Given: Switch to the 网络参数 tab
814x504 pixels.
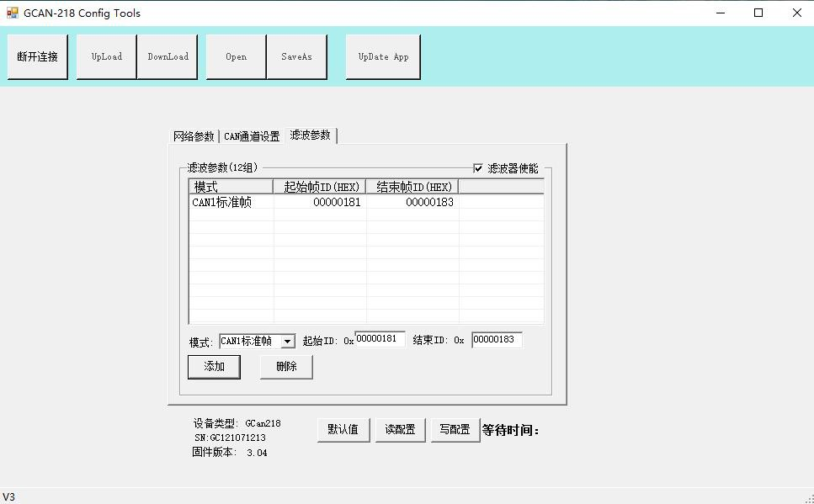Looking at the screenshot, I should click(x=194, y=136).
